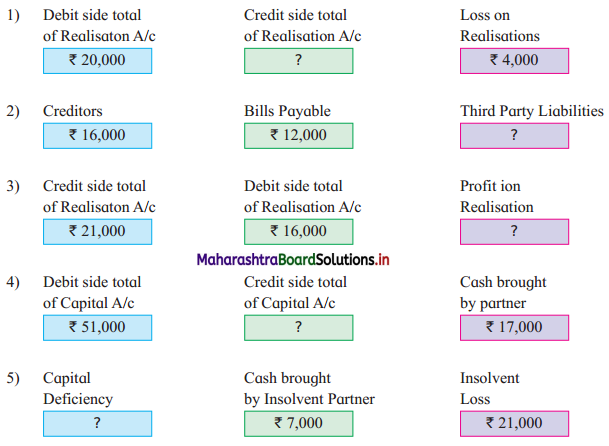609x446 pixels.
Task: Open the MaharashtraBoardSolutions.in watermark link
Action: [293, 260]
